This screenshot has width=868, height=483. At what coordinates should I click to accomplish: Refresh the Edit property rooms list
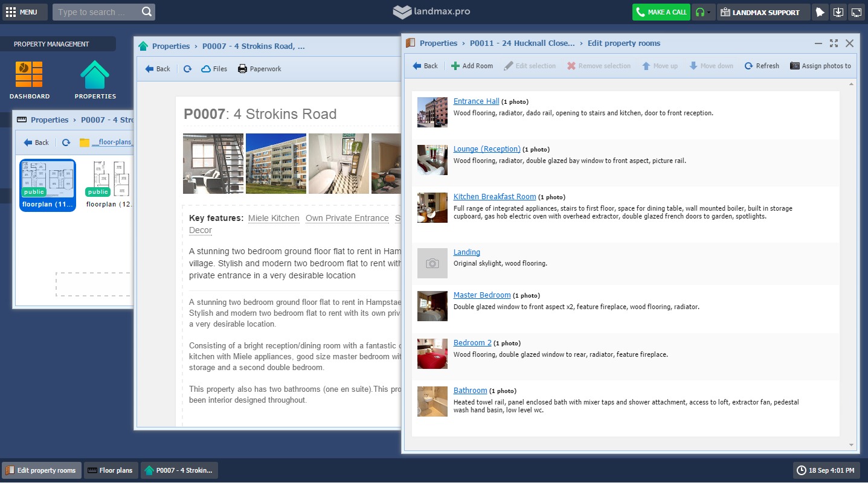pyautogui.click(x=762, y=66)
